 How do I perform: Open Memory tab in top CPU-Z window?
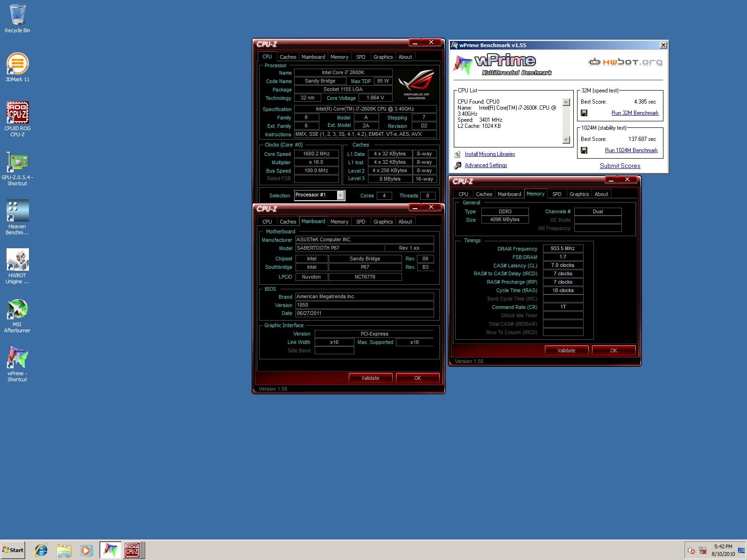tap(339, 57)
